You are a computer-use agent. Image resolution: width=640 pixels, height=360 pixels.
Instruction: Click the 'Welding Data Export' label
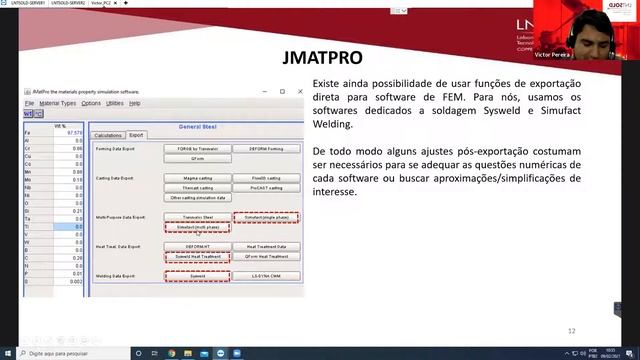click(x=115, y=276)
